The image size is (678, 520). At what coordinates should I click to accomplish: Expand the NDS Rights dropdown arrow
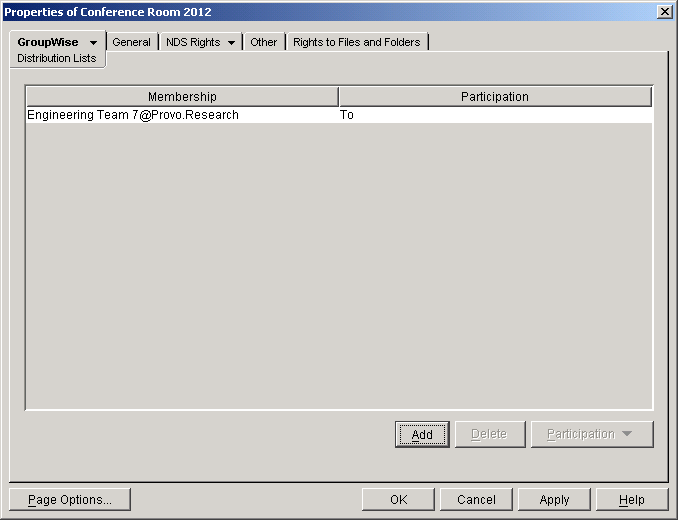point(231,43)
